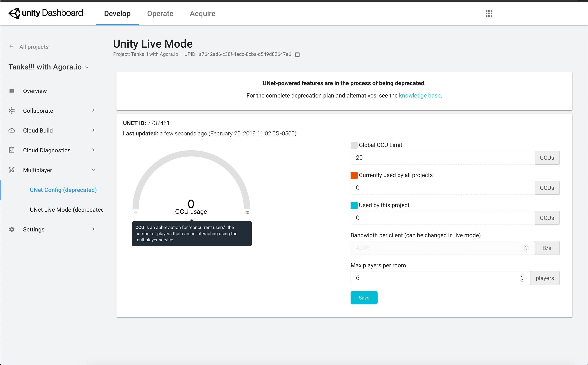
Task: Toggle the Currently used by all projects legend
Action: pyautogui.click(x=354, y=175)
